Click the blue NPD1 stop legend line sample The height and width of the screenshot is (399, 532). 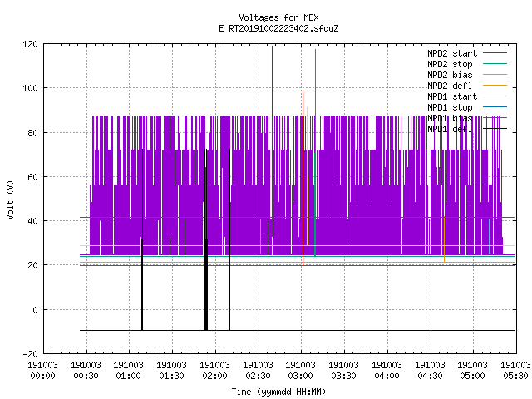tap(495, 107)
